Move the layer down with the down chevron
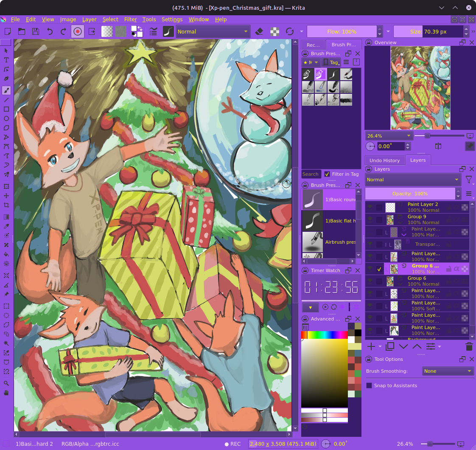The width and height of the screenshot is (476, 450). pyautogui.click(x=403, y=346)
